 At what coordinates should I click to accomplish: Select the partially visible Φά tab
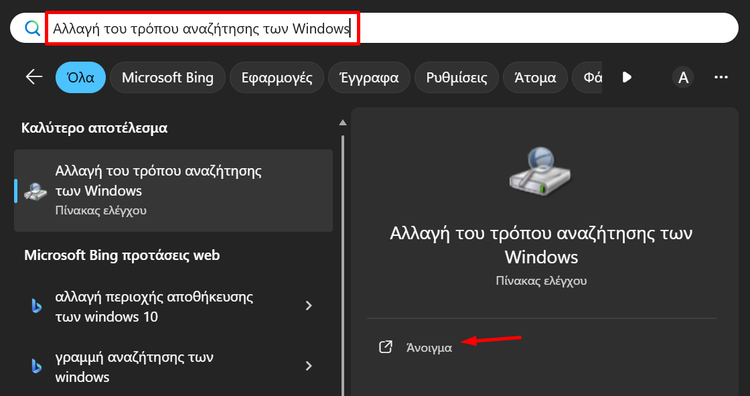(x=587, y=77)
